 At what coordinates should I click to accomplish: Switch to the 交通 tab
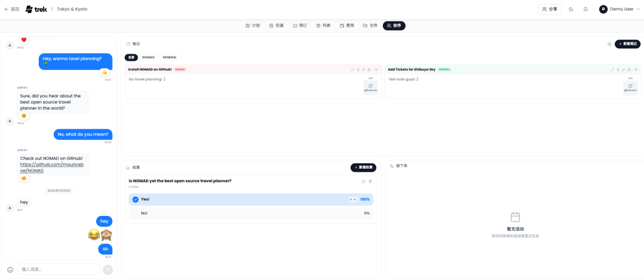pyautogui.click(x=277, y=26)
